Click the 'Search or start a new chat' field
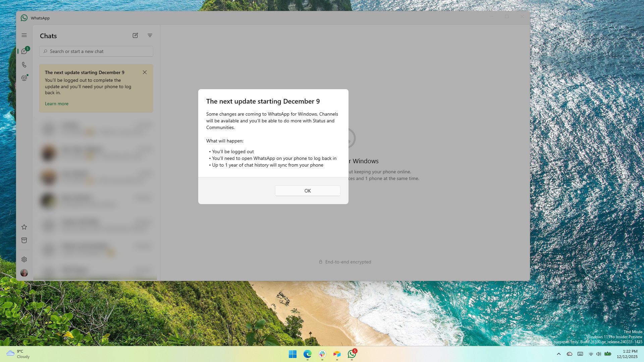The image size is (644, 362). (x=96, y=51)
